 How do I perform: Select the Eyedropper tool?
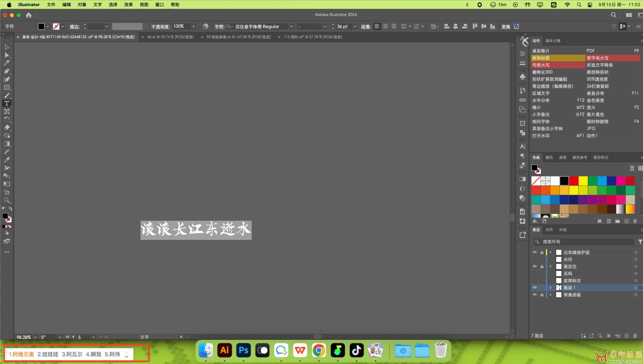click(7, 160)
